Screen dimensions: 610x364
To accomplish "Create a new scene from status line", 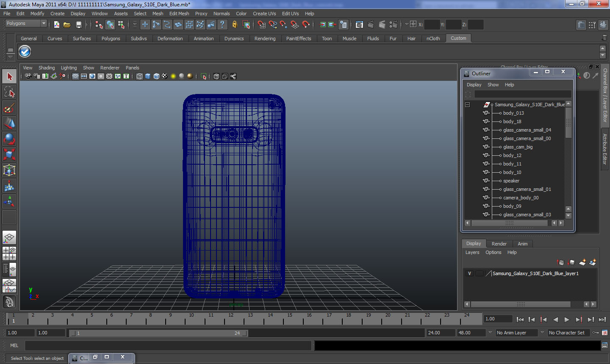I will pyautogui.click(x=57, y=25).
